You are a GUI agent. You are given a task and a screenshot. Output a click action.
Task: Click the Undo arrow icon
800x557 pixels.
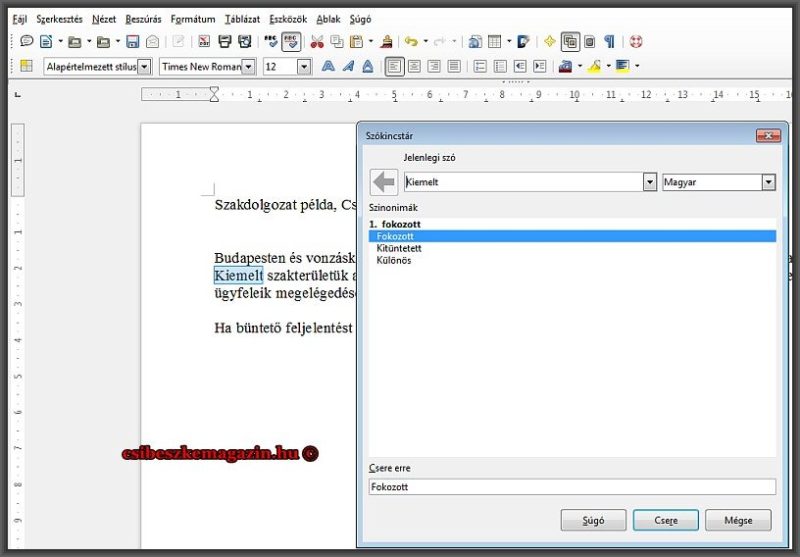411,41
